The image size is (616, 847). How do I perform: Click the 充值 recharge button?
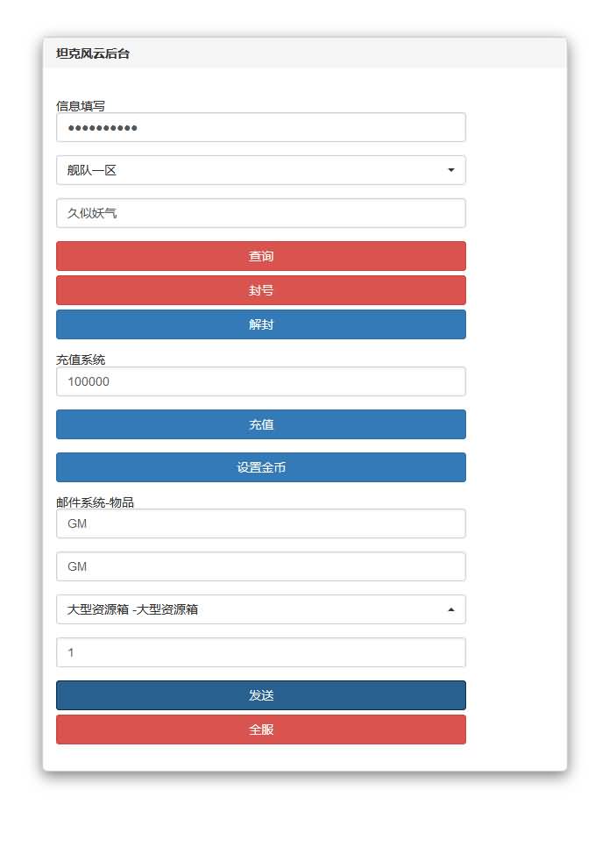(x=260, y=424)
